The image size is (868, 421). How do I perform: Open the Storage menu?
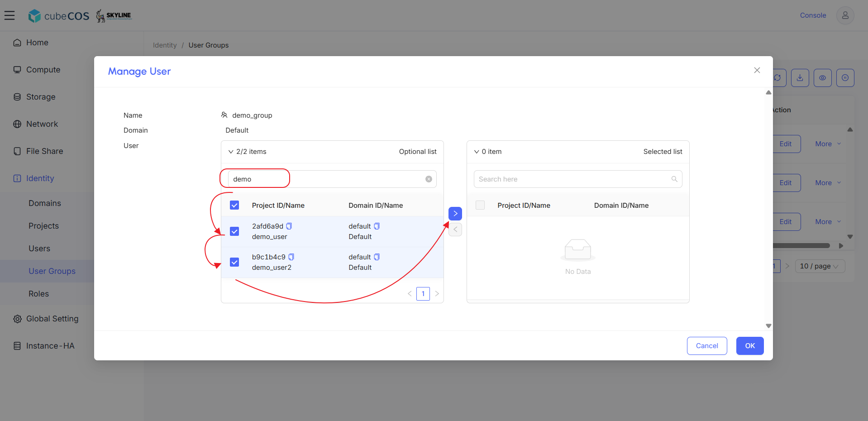point(41,97)
